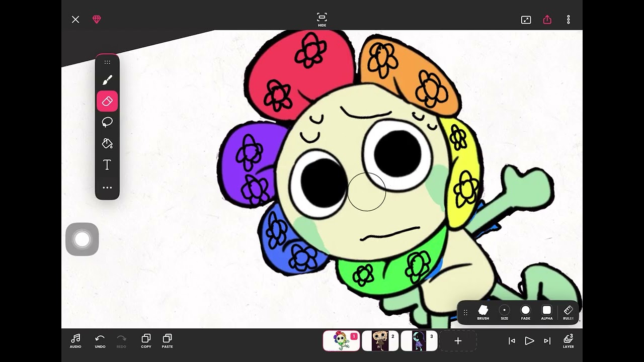Open the Layer panel
The height and width of the screenshot is (362, 644).
tap(569, 341)
